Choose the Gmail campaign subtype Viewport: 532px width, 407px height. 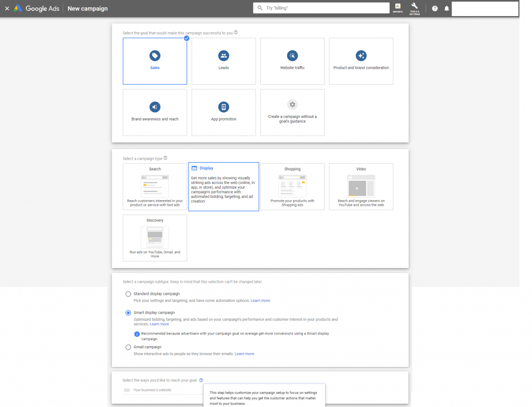pyautogui.click(x=128, y=347)
